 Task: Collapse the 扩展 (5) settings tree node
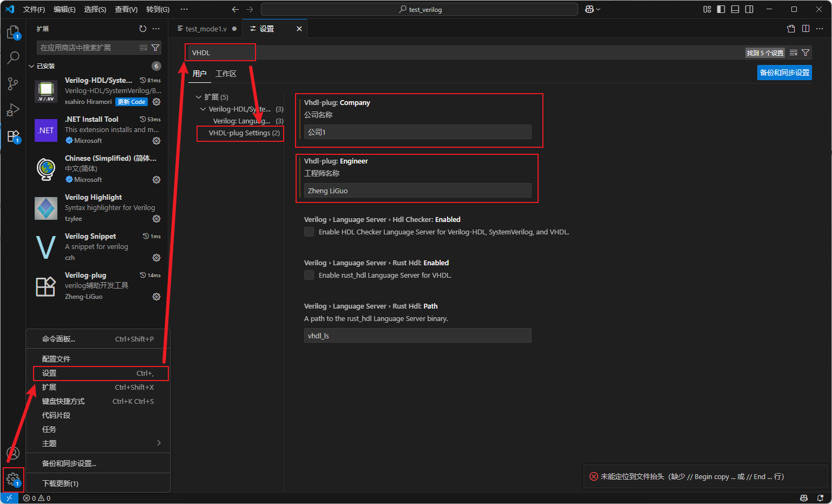(x=199, y=97)
